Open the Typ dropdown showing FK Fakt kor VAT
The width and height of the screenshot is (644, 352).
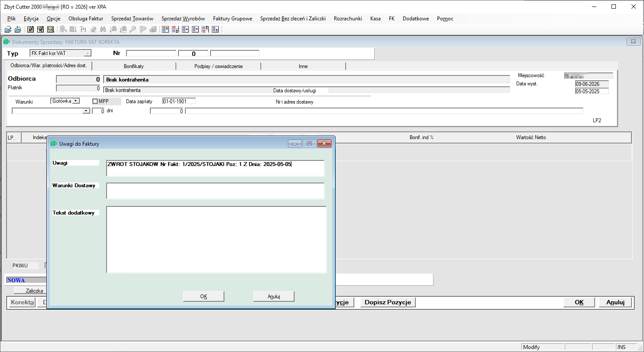point(88,53)
